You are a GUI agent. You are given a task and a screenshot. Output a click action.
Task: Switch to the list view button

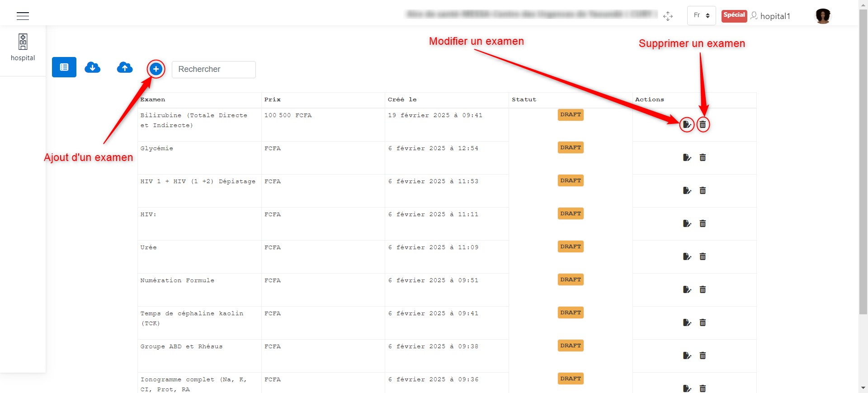pos(64,67)
